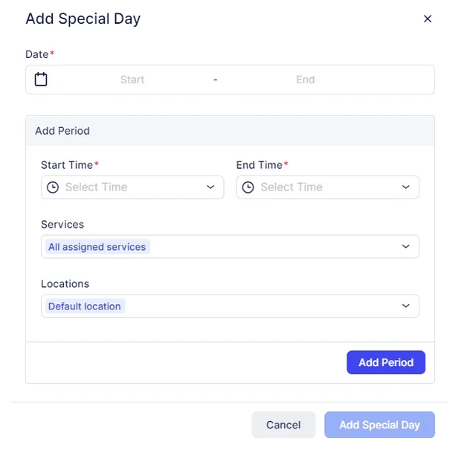Screen dimensions: 476x456
Task: Click the Cancel button
Action: 283,425
